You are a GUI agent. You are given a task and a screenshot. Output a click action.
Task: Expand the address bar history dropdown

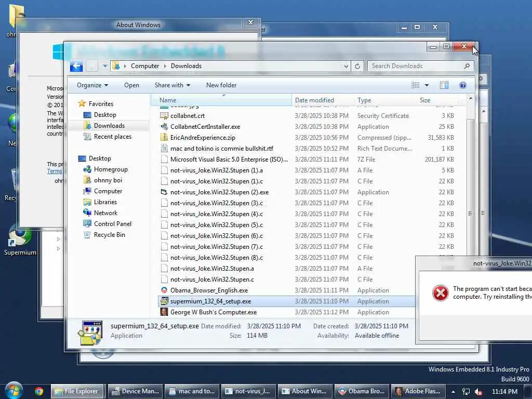tap(345, 66)
